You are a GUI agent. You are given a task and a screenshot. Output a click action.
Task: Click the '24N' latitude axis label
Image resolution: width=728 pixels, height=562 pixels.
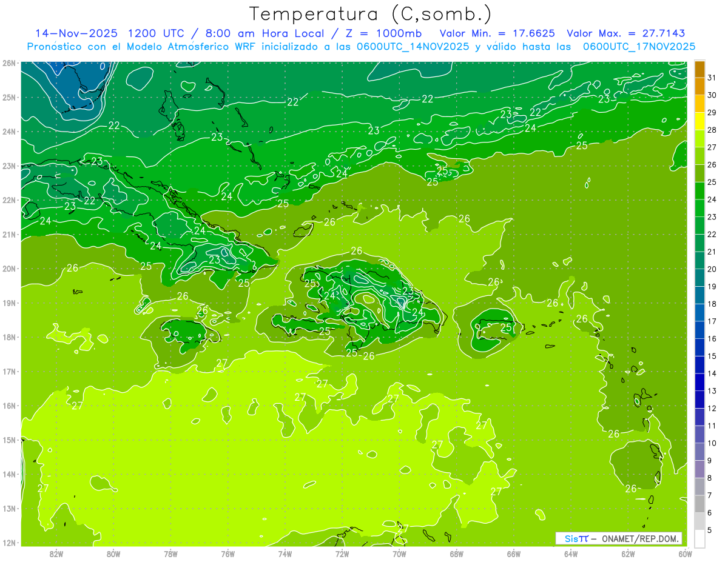(10, 132)
